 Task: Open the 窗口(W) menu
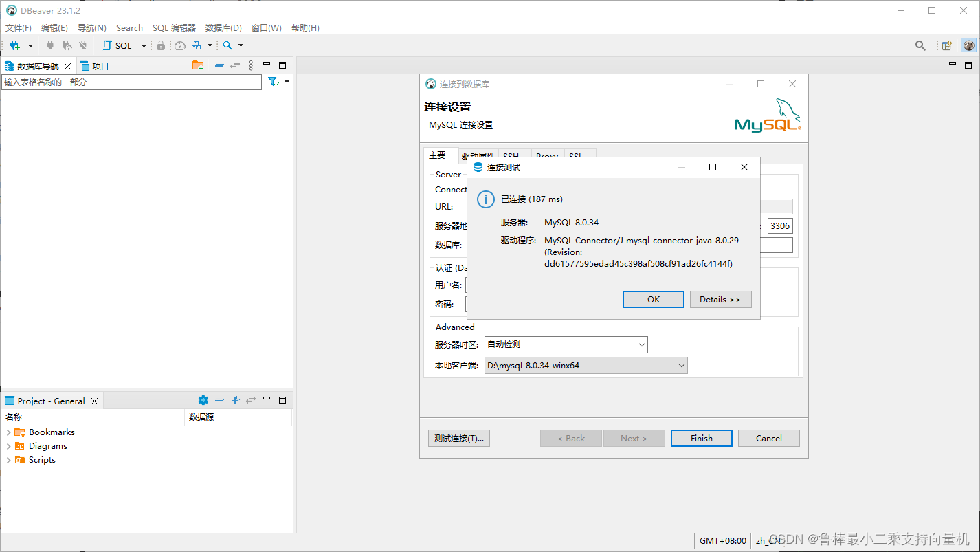tap(266, 28)
